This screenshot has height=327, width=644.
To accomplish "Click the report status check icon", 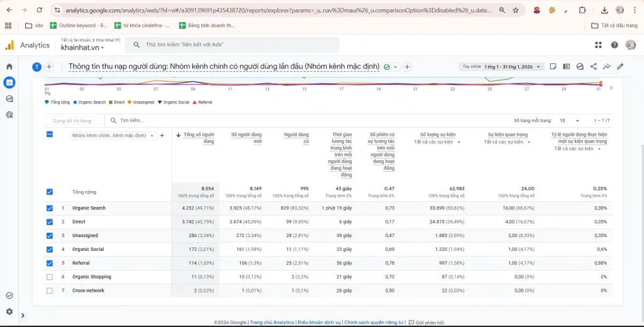I will click(x=387, y=67).
